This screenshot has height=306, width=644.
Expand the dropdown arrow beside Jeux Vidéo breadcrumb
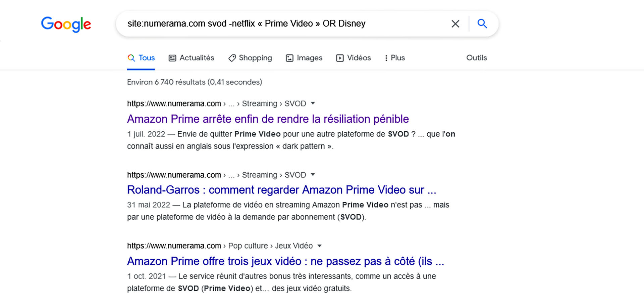(319, 246)
